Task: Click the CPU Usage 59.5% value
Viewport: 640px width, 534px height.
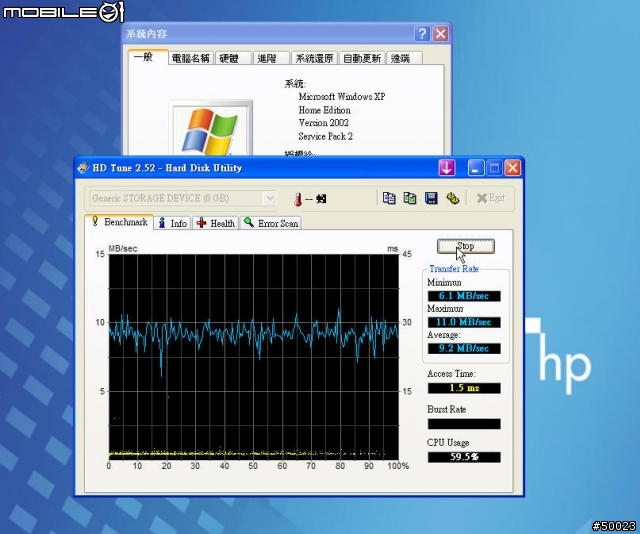Action: point(464,457)
